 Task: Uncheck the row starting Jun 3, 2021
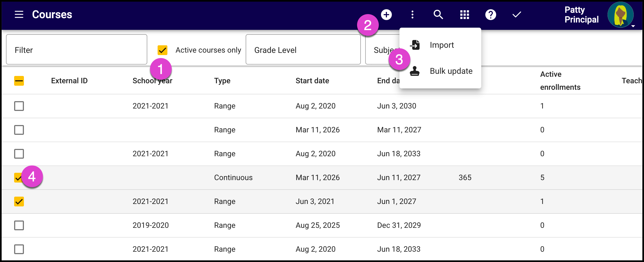tap(19, 202)
